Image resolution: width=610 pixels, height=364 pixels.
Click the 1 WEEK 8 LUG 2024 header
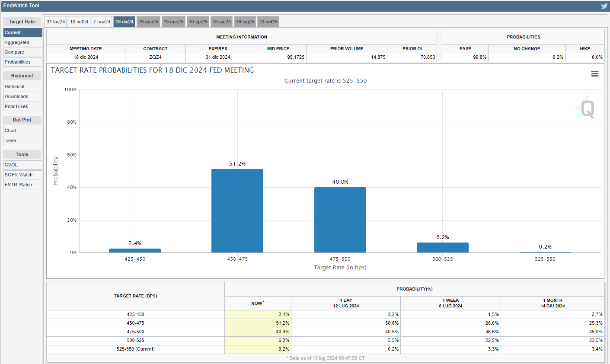(x=450, y=303)
